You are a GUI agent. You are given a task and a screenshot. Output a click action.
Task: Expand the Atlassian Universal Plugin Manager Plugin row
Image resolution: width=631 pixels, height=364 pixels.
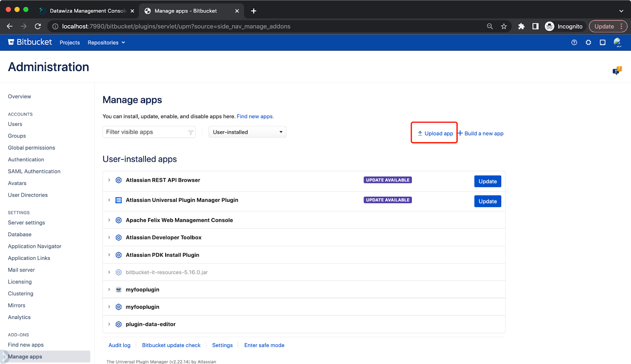(x=109, y=200)
